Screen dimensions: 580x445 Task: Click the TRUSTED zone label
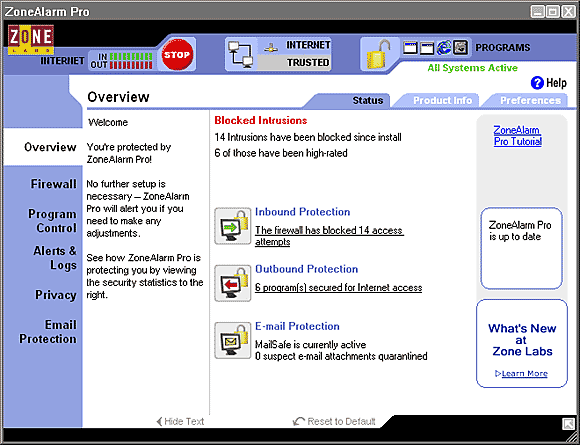tap(308, 63)
